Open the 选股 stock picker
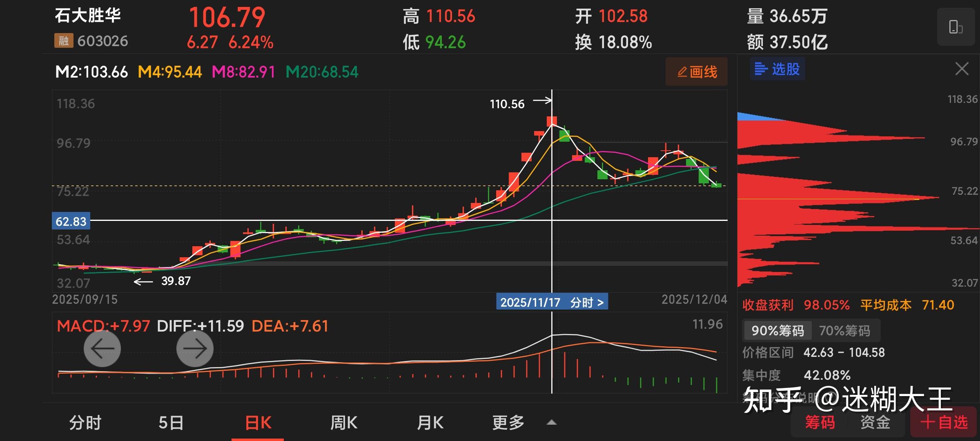Screen dimensions: 980x441 (x=777, y=69)
